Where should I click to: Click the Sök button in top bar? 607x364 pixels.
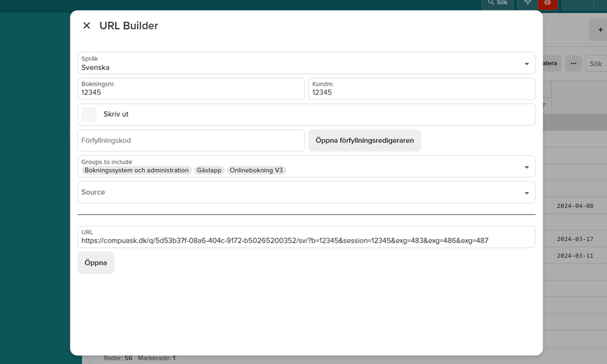(x=498, y=3)
